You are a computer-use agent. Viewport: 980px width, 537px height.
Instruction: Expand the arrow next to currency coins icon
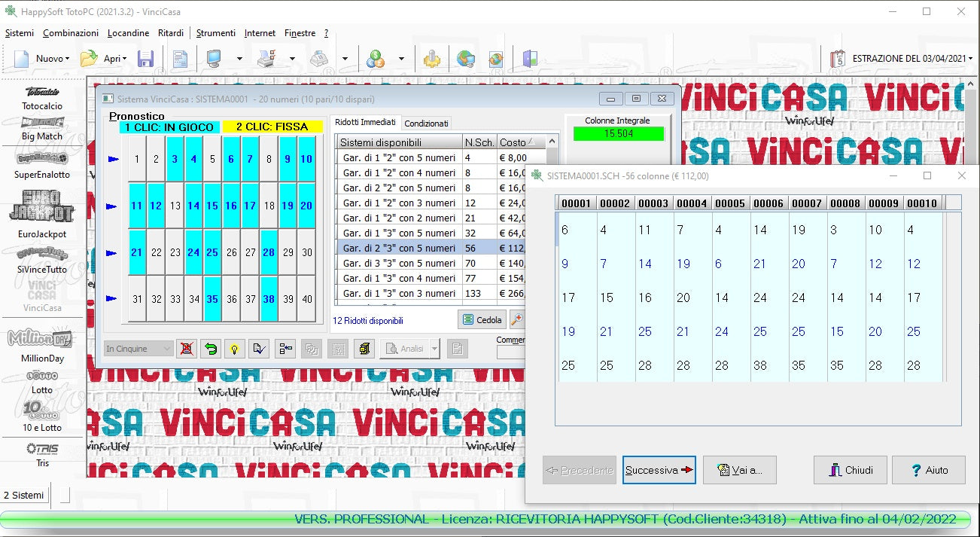401,59
